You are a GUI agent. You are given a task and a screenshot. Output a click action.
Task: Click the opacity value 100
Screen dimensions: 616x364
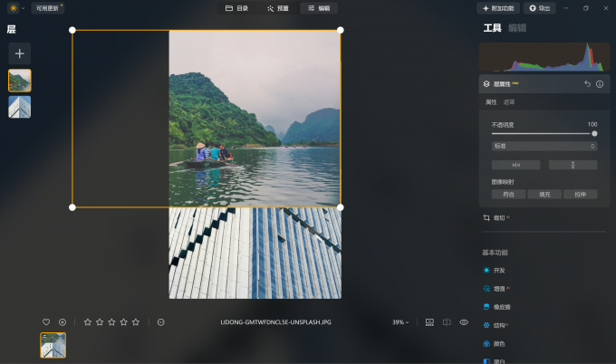point(592,124)
